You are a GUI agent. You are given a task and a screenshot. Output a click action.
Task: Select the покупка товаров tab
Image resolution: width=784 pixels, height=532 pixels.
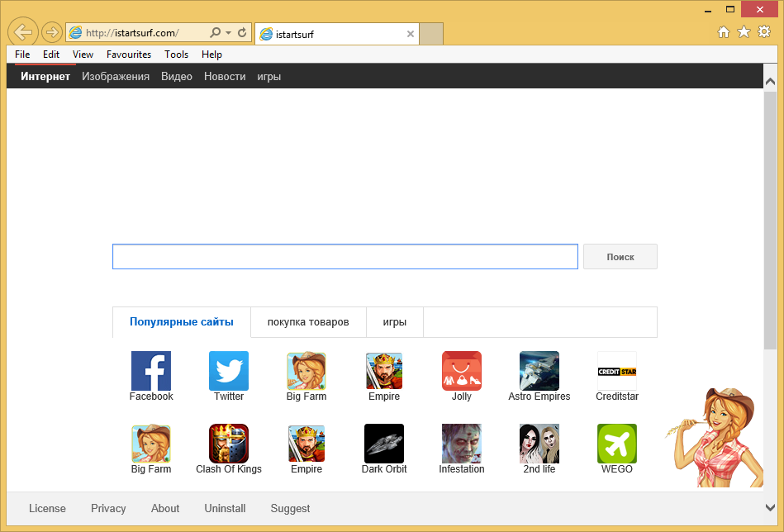click(308, 322)
